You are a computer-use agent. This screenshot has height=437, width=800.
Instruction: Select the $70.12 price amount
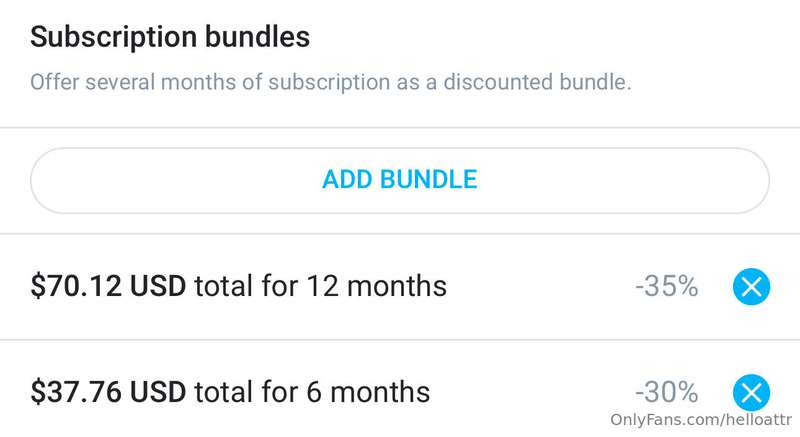[x=79, y=287]
